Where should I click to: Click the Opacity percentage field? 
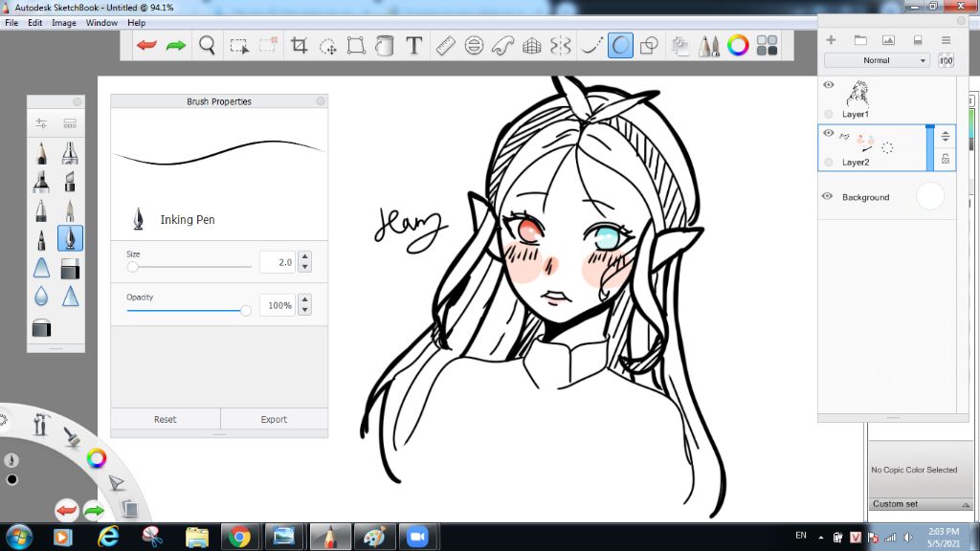[278, 305]
